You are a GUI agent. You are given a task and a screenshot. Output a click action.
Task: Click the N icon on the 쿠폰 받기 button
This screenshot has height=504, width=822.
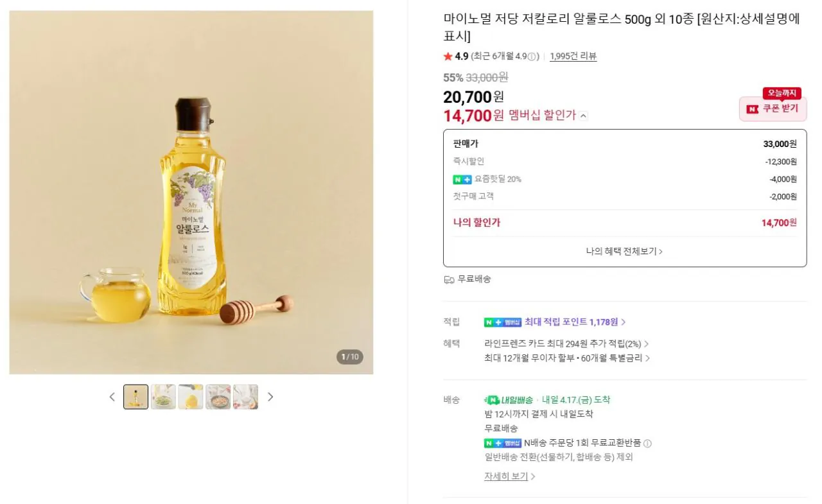pos(752,109)
